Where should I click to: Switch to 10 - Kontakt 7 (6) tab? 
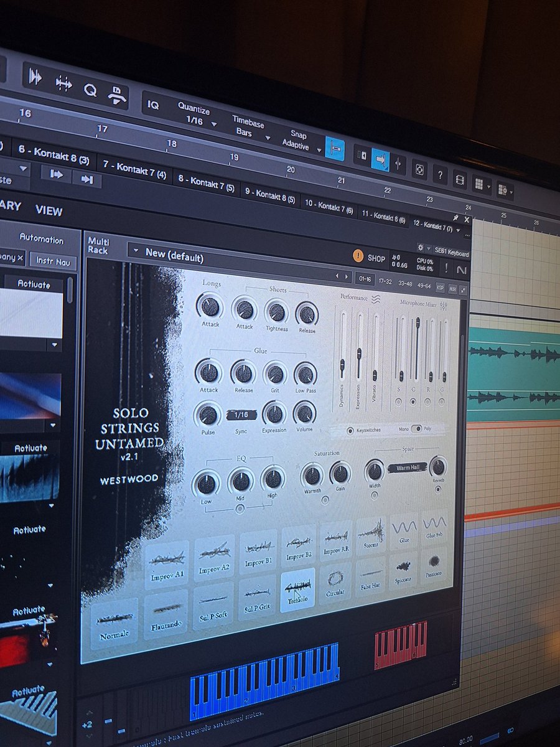coord(329,207)
